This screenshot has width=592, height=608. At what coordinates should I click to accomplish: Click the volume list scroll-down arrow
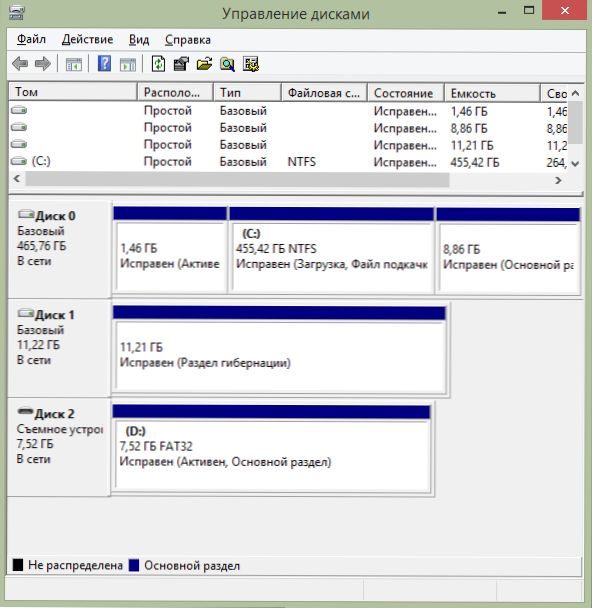(576, 164)
